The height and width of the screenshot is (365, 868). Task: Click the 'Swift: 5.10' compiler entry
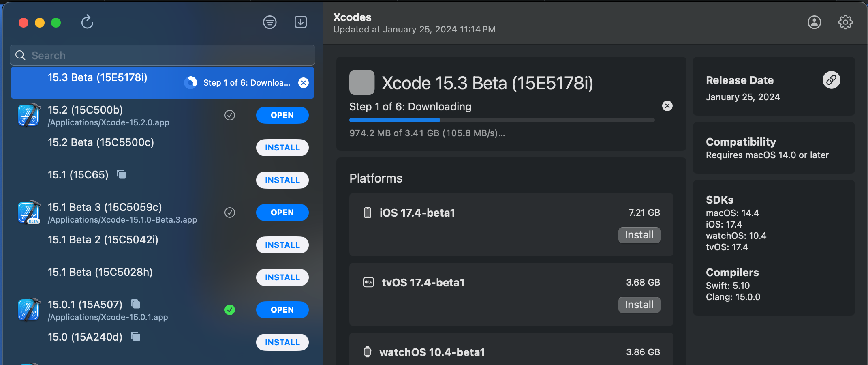click(728, 286)
